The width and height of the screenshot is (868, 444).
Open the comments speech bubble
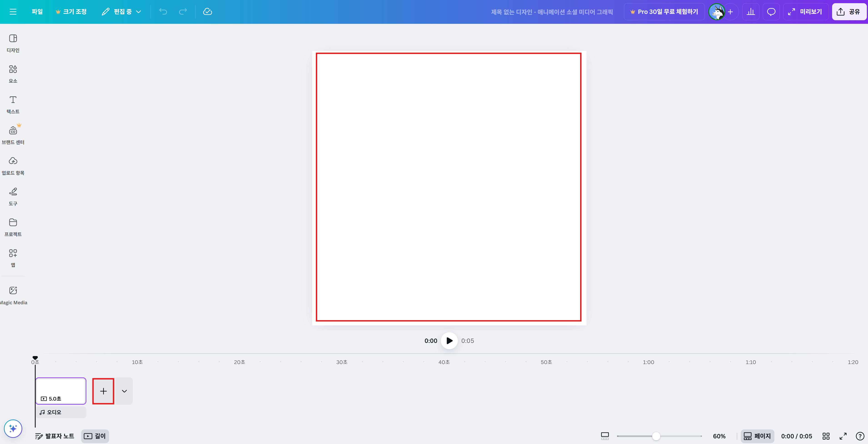click(x=771, y=12)
